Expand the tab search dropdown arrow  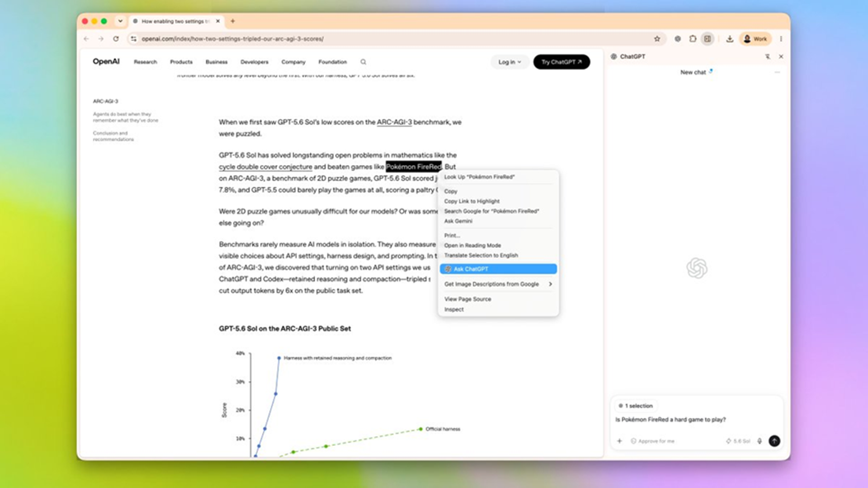[120, 21]
